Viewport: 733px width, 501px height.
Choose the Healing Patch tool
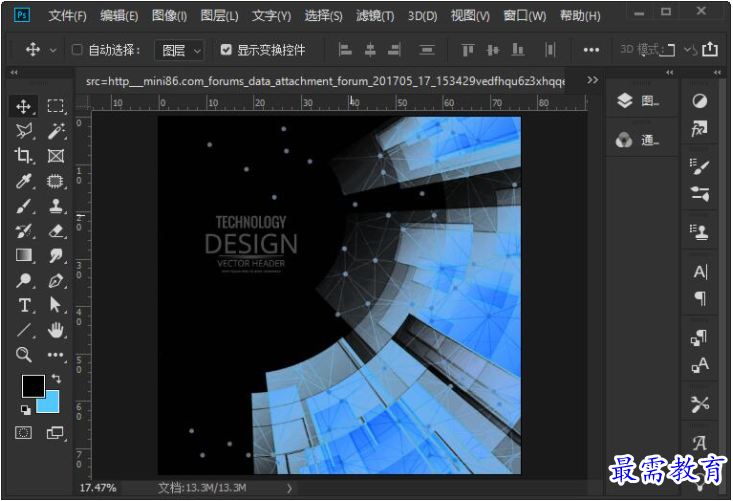tap(56, 181)
